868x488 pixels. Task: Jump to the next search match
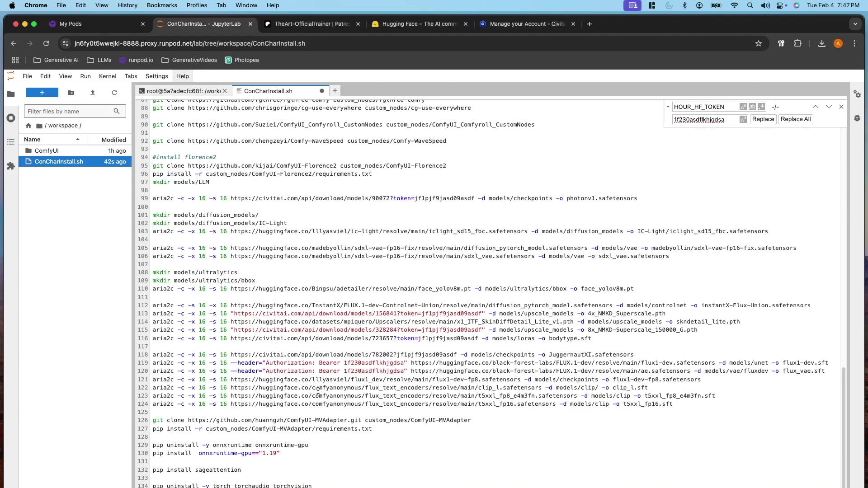tap(829, 107)
